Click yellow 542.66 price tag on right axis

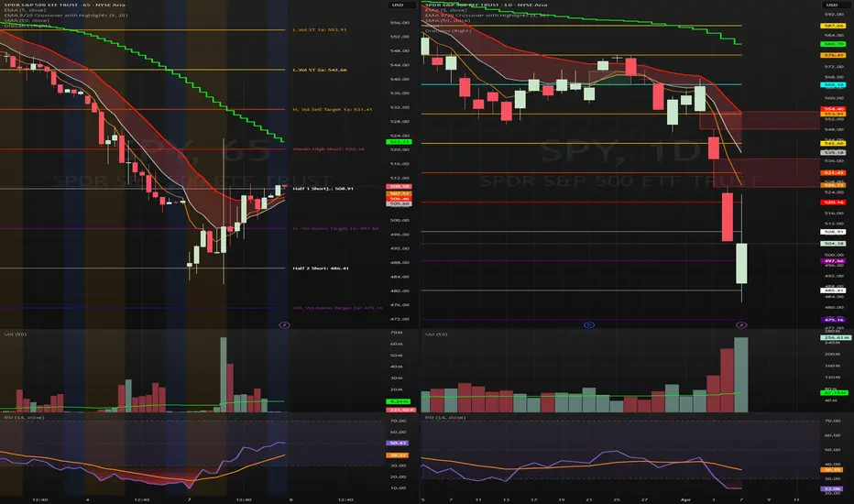[833, 143]
